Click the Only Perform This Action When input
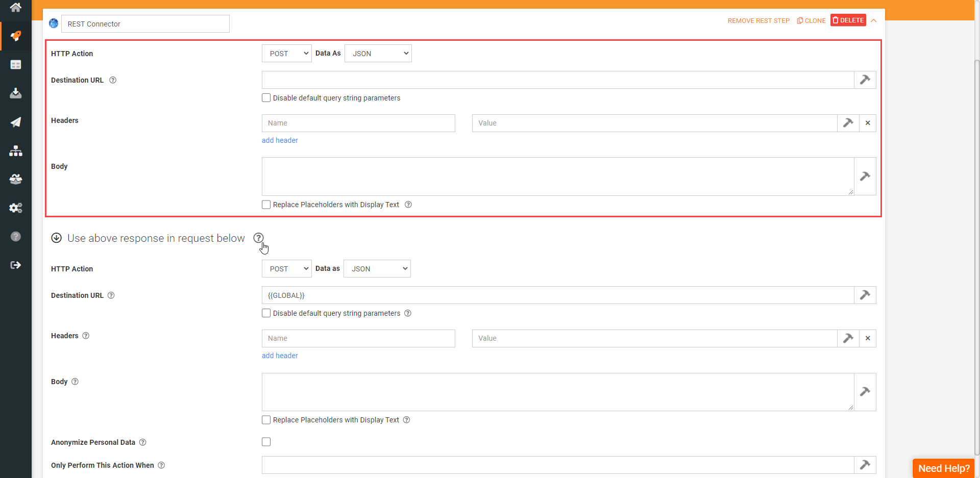 [x=558, y=465]
